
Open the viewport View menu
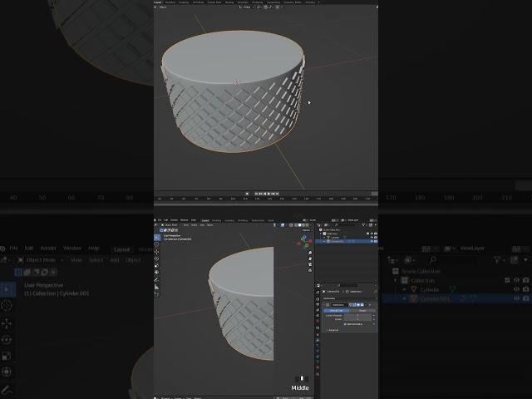pyautogui.click(x=186, y=225)
